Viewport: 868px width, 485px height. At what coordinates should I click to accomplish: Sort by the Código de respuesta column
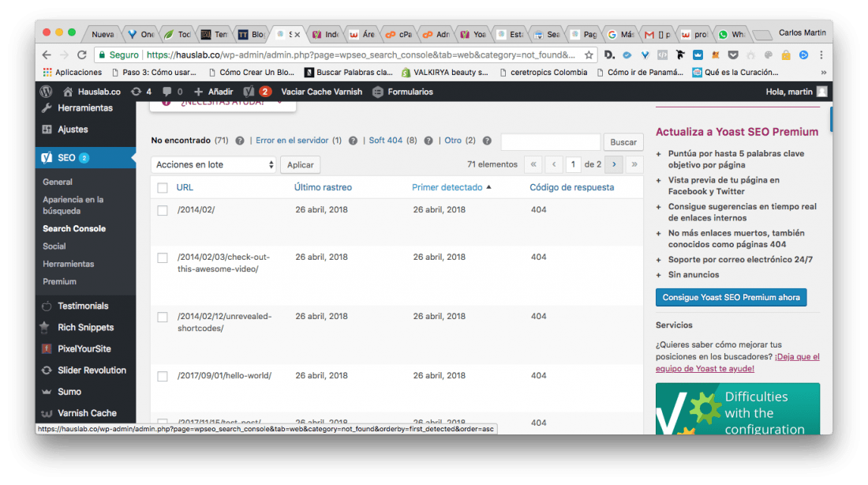pos(572,187)
